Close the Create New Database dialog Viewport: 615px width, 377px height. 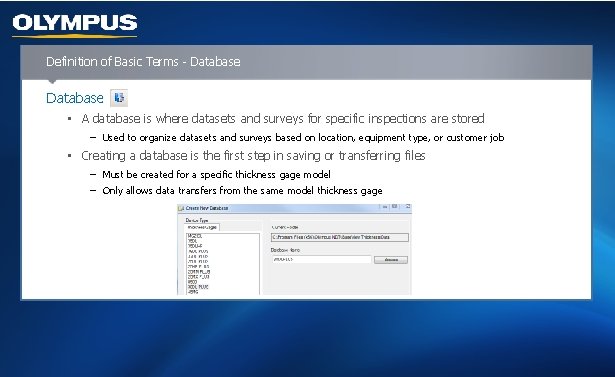pos(408,207)
